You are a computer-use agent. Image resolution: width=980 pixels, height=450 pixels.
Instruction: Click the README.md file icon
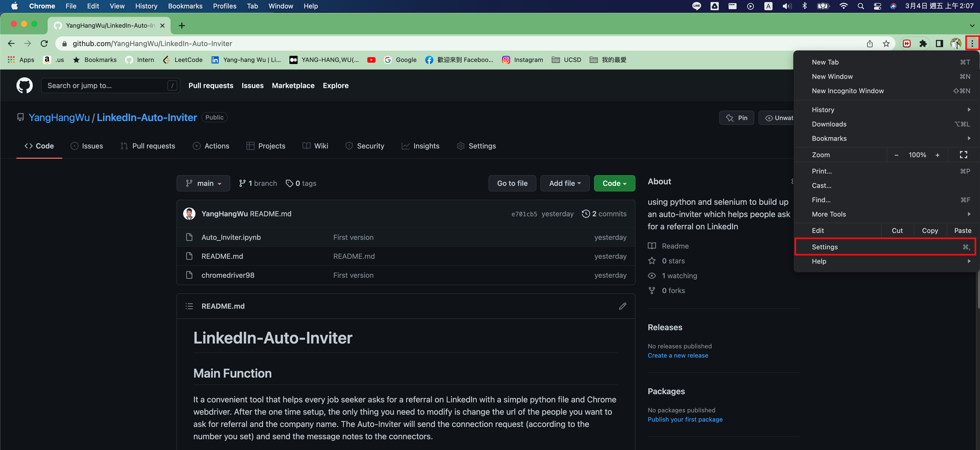point(190,256)
